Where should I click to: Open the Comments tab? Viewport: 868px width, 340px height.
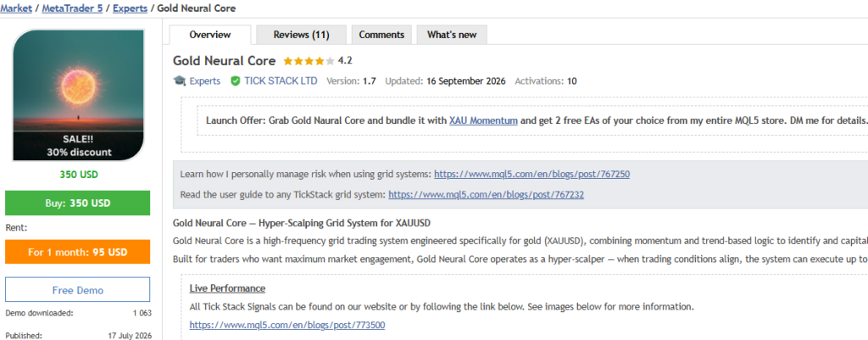click(381, 35)
